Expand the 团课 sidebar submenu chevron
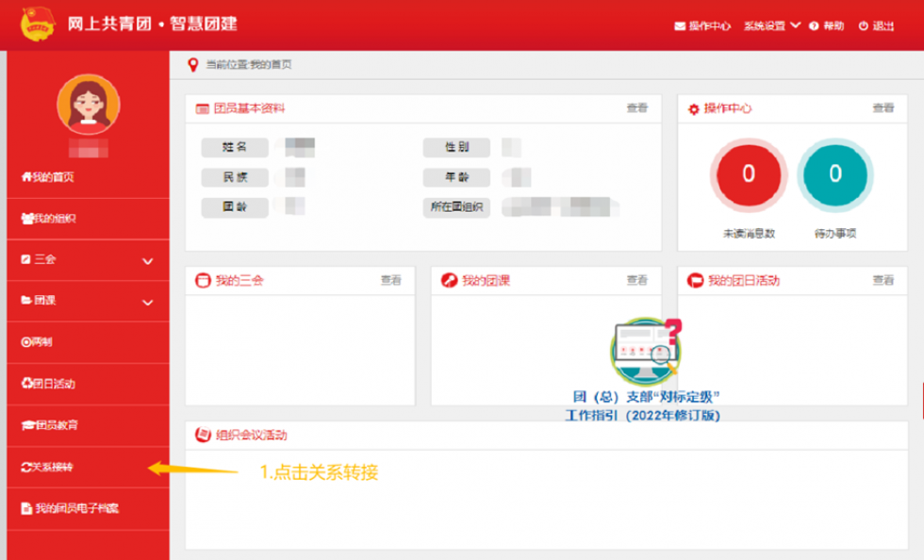924x560 pixels. (147, 303)
